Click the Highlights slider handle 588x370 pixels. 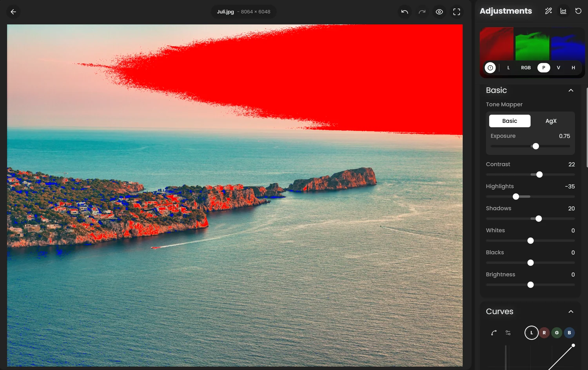pos(516,197)
